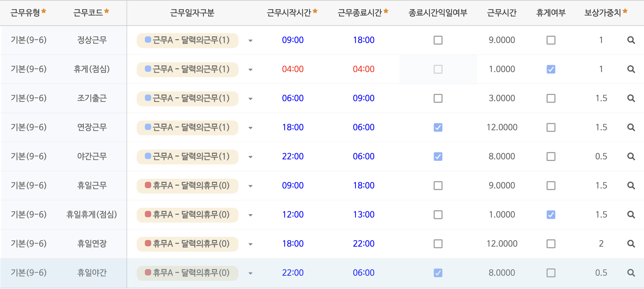644x289 pixels.
Task: Expand 근무일자구분 dropdown in 휴일야간 row
Action: click(x=251, y=273)
